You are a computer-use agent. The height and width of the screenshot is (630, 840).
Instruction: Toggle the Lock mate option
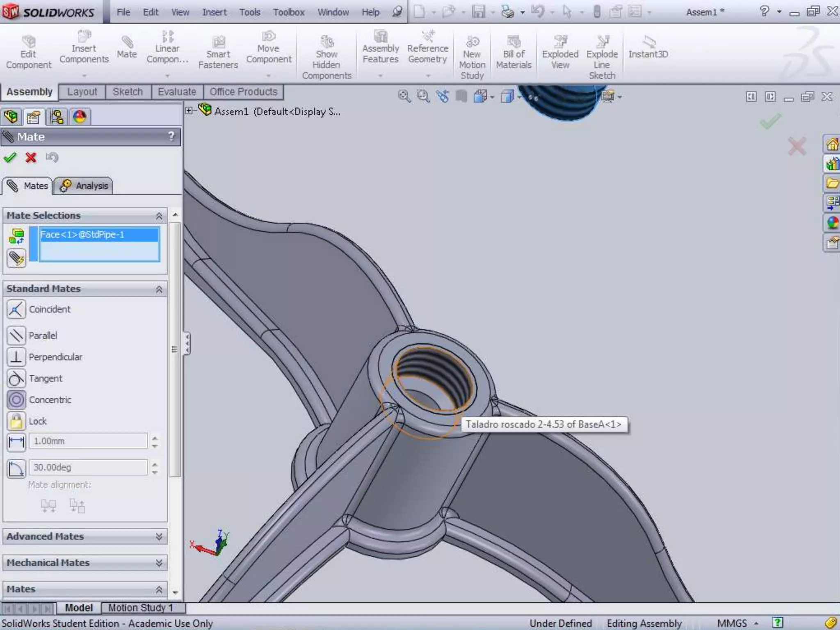pyautogui.click(x=16, y=421)
